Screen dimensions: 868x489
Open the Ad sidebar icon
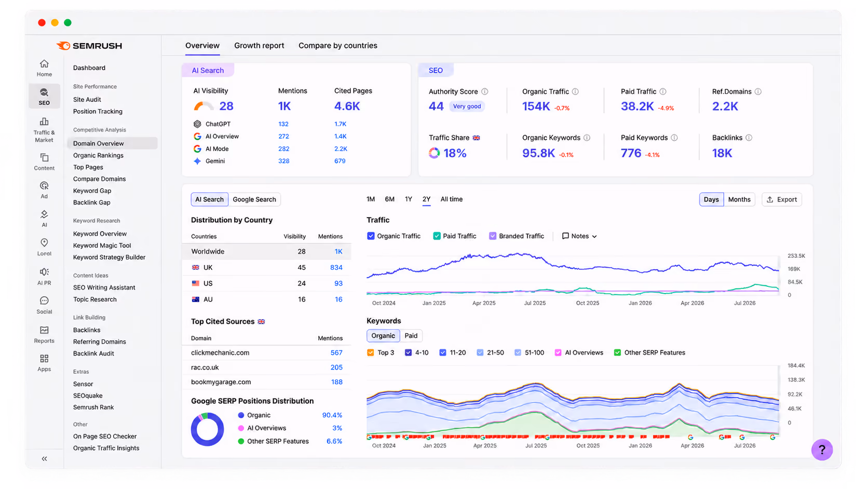(x=44, y=186)
